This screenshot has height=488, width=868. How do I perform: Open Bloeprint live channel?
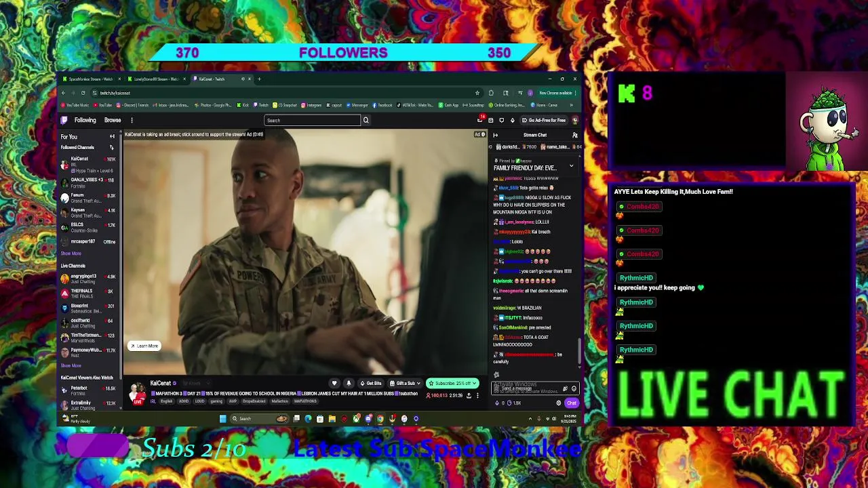(88, 308)
